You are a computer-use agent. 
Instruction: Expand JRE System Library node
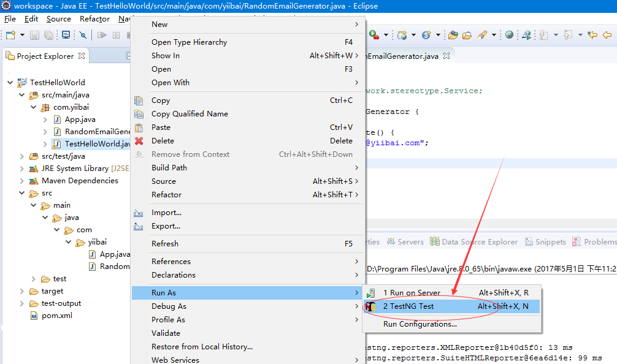[22, 169]
